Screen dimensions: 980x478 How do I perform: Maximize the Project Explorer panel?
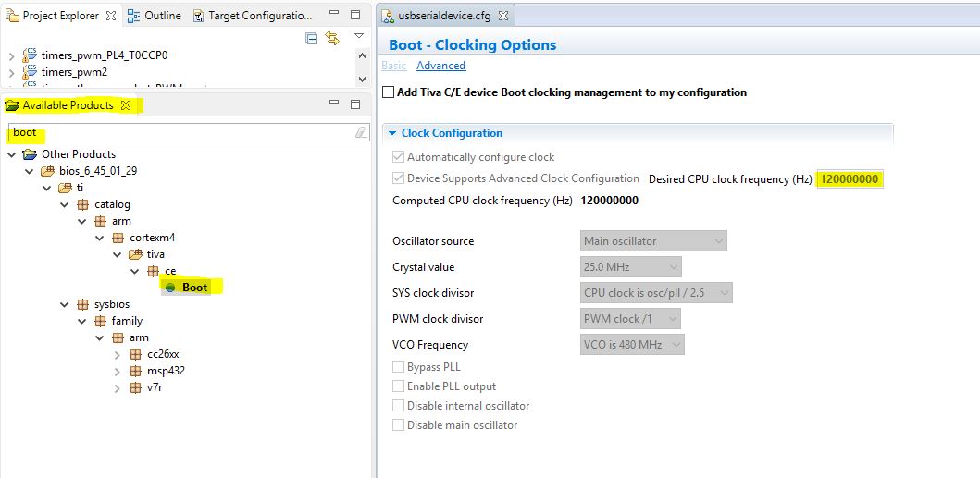coord(355,16)
